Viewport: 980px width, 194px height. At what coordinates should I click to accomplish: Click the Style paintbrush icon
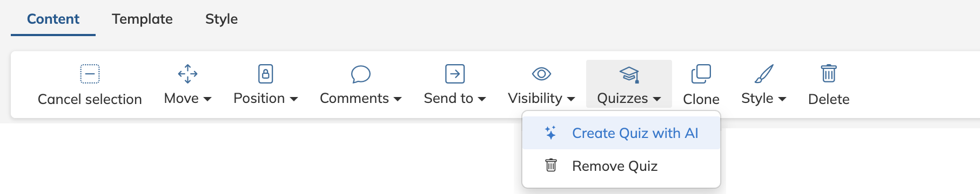point(764,74)
